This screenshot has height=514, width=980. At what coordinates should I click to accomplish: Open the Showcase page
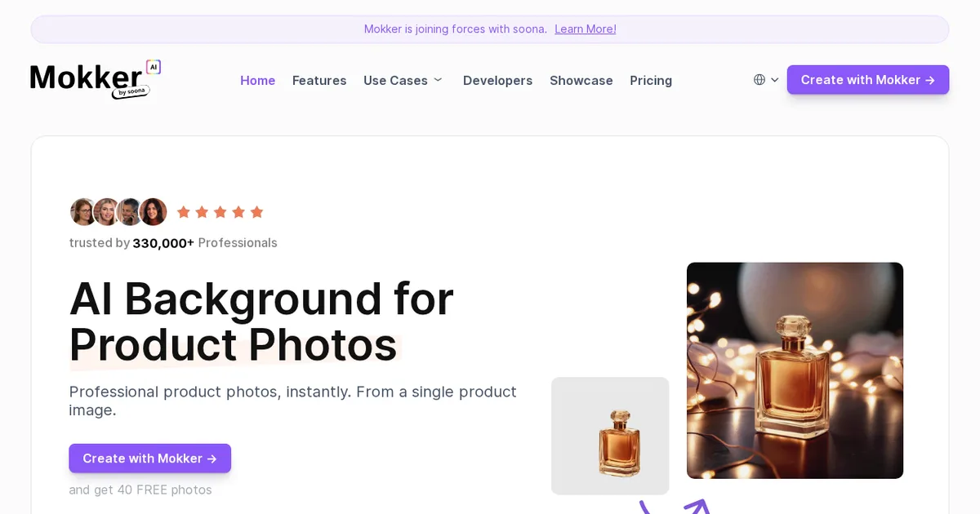(x=581, y=81)
